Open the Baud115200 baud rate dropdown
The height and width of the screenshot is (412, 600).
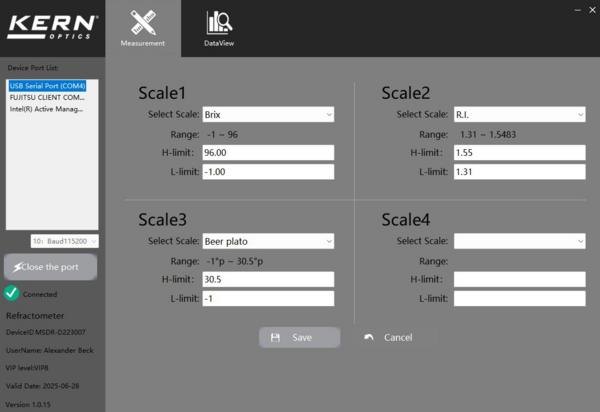[65, 241]
